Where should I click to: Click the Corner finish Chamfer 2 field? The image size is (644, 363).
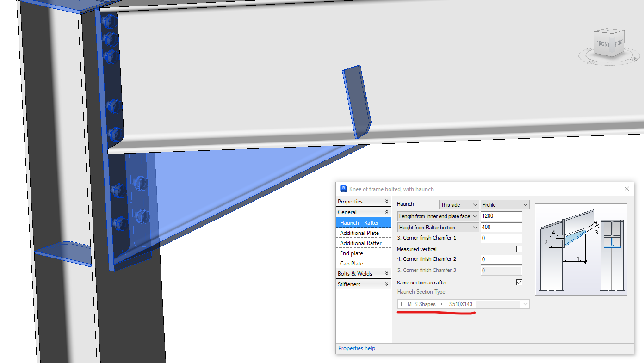pyautogui.click(x=502, y=260)
